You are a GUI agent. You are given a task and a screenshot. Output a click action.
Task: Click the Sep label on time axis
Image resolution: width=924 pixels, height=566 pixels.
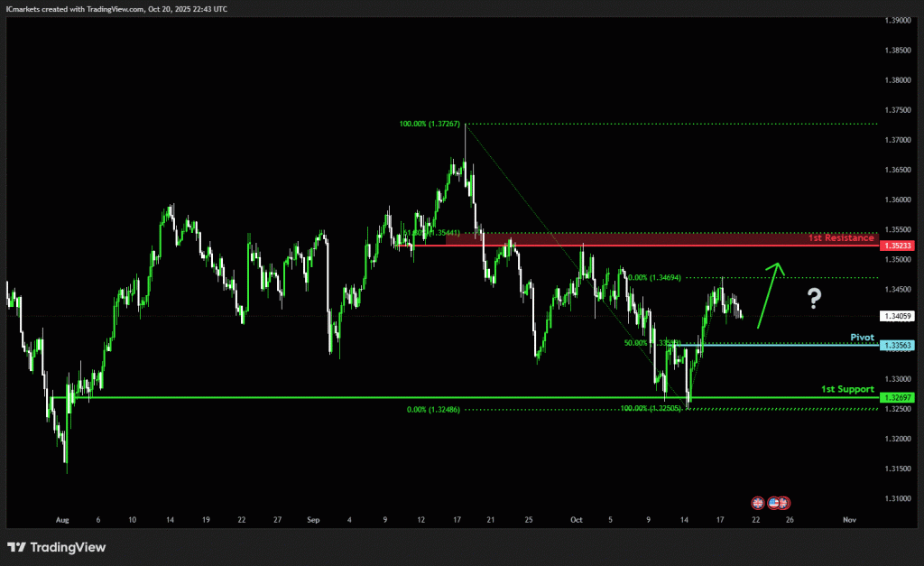click(313, 520)
